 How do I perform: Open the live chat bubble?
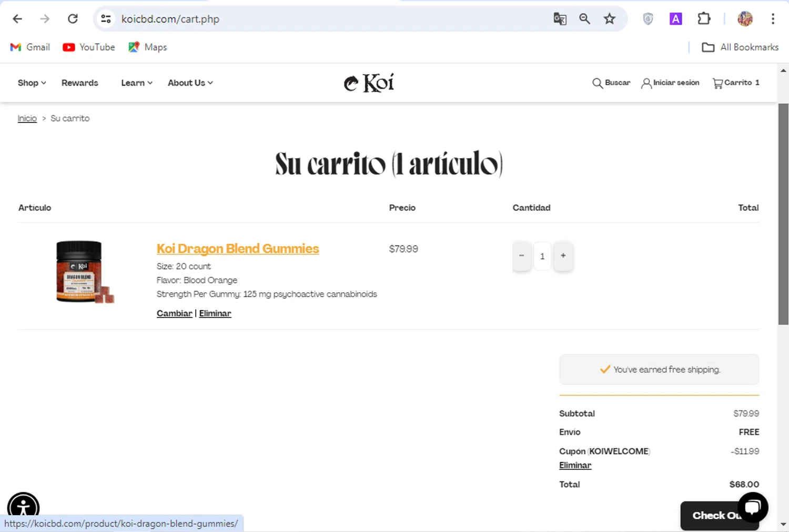[753, 507]
